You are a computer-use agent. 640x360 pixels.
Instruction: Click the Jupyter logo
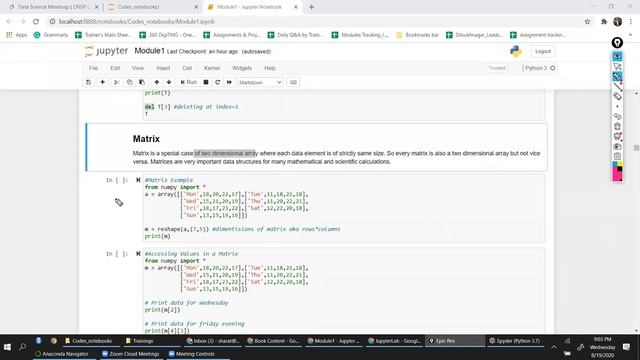pyautogui.click(x=106, y=51)
